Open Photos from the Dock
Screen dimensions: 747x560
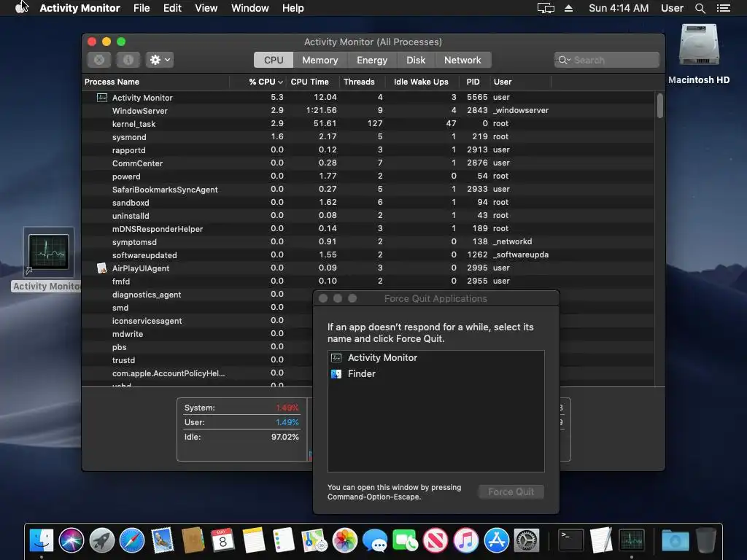pos(344,540)
